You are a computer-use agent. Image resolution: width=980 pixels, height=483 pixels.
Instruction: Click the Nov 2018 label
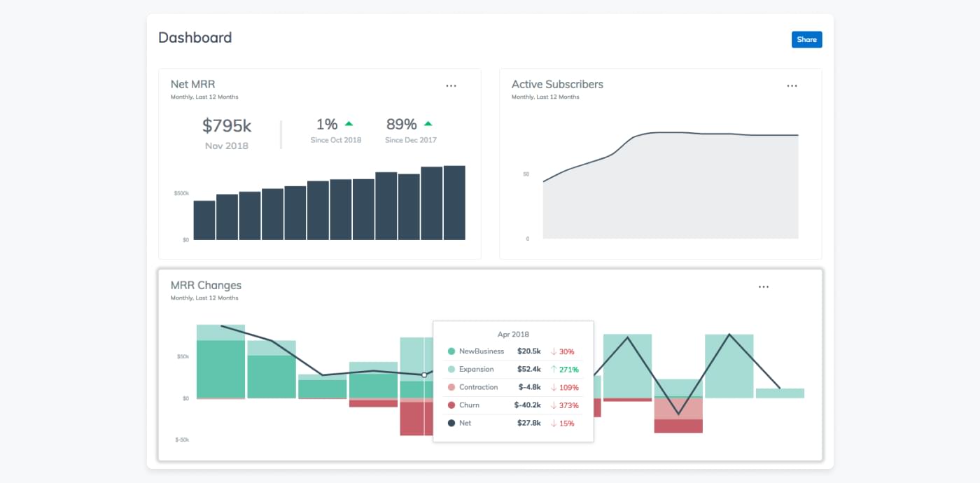click(227, 146)
